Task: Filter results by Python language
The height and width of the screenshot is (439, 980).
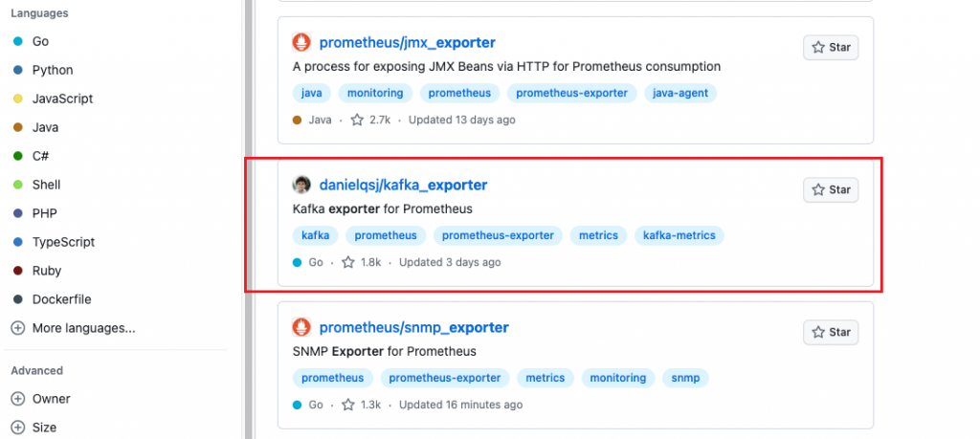Action: 43,70
